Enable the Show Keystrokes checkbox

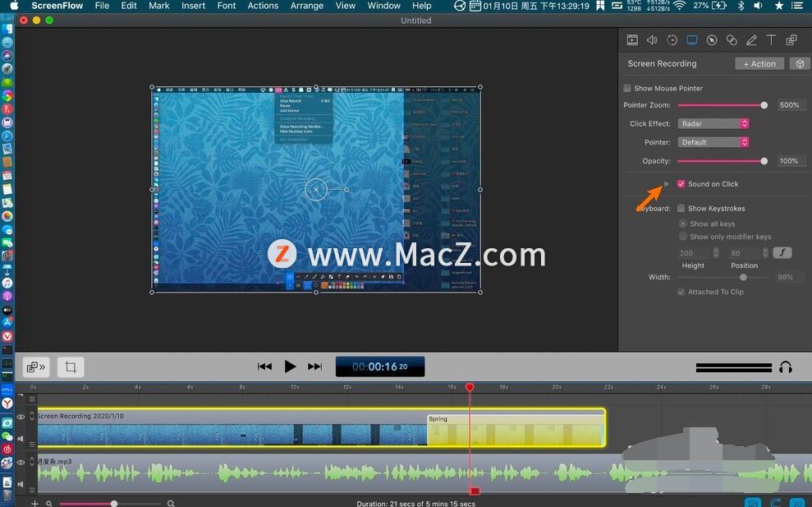681,209
